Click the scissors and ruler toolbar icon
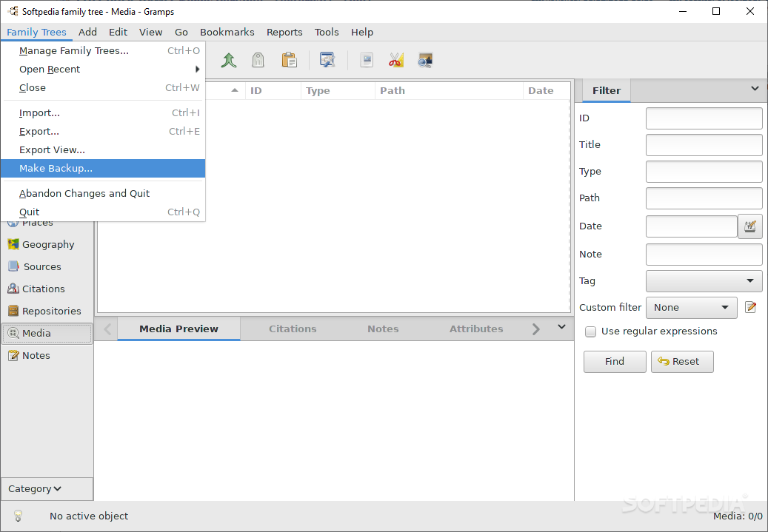 coord(395,60)
